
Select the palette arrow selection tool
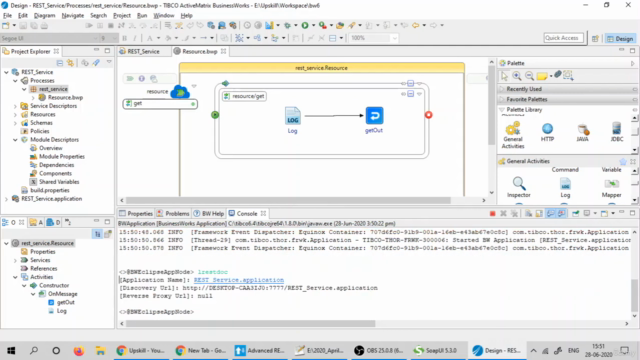pyautogui.click(x=504, y=76)
